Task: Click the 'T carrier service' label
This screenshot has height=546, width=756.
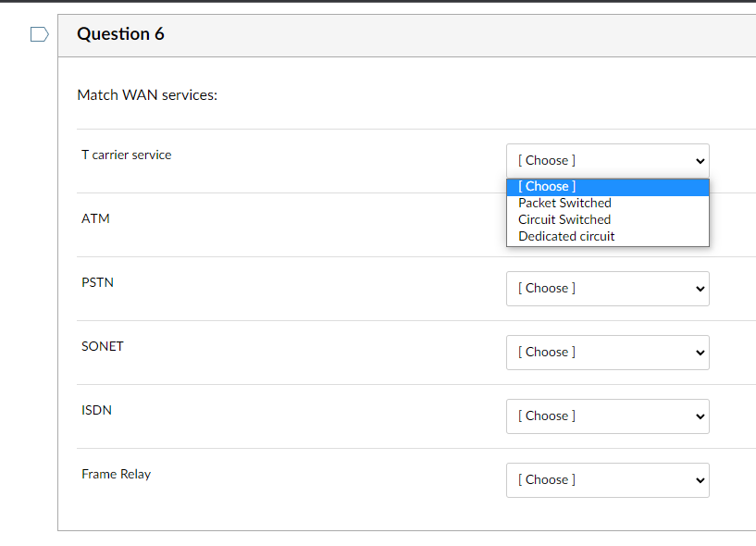Action: [127, 155]
